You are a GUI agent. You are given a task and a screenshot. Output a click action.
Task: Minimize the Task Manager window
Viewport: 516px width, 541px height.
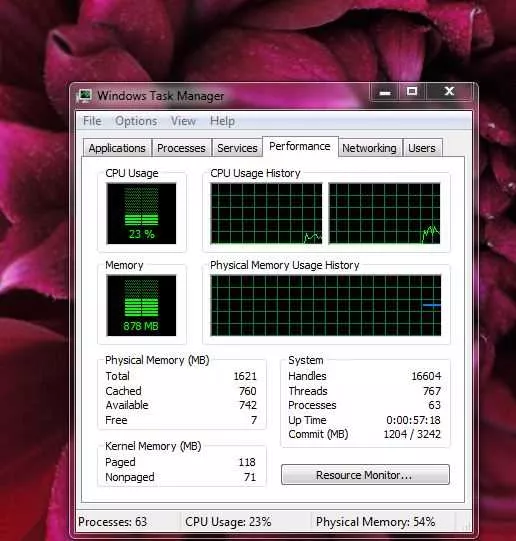(x=385, y=92)
